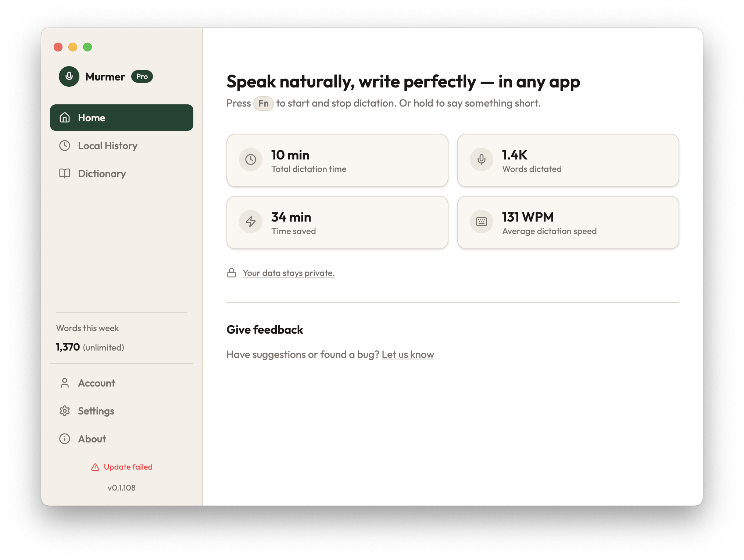Viewport: 744px width, 560px height.
Task: Click the Update failed status text
Action: coord(128,467)
